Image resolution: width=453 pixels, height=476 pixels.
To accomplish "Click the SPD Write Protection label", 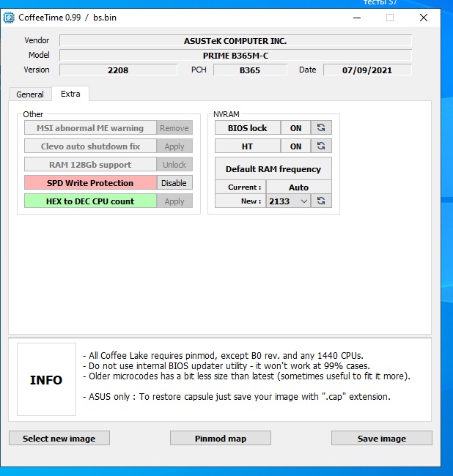I will (x=90, y=183).
